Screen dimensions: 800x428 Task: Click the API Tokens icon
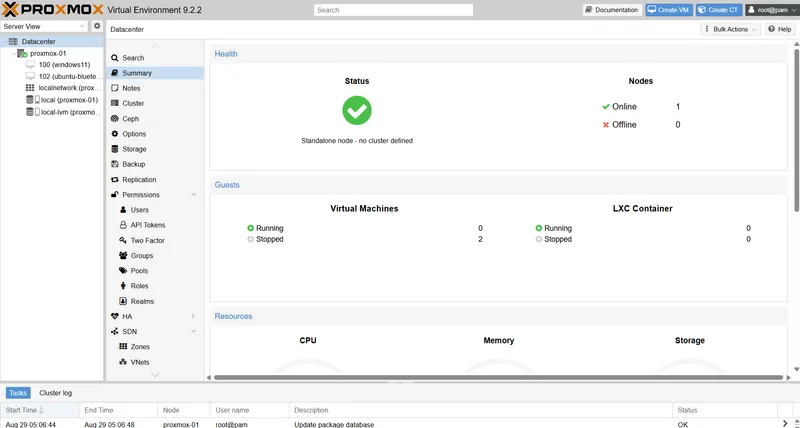123,225
